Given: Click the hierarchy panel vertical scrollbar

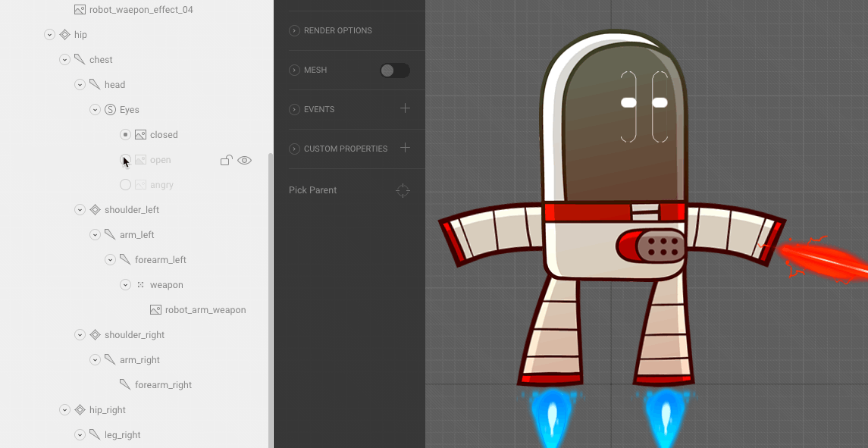Looking at the screenshot, I should 271,303.
